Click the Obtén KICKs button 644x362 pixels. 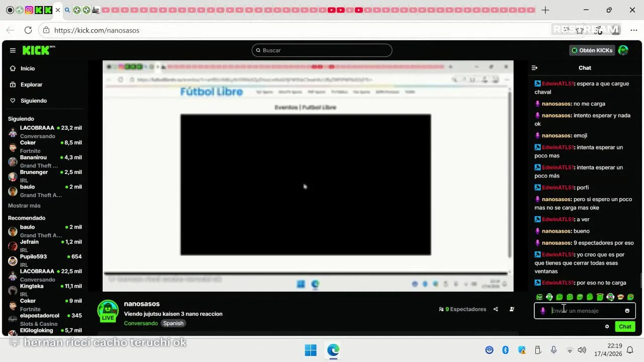[592, 50]
